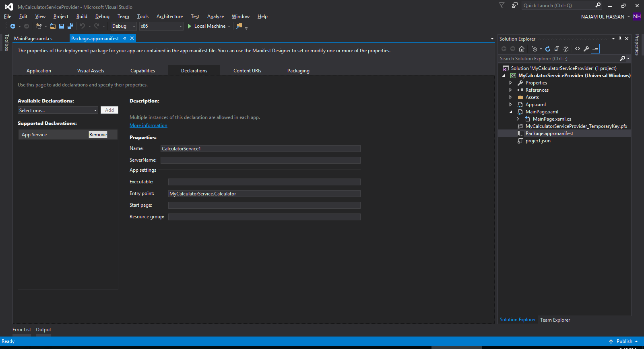
Task: Toggle Preview Selected Items in Solution Explorer
Action: pyautogui.click(x=595, y=49)
